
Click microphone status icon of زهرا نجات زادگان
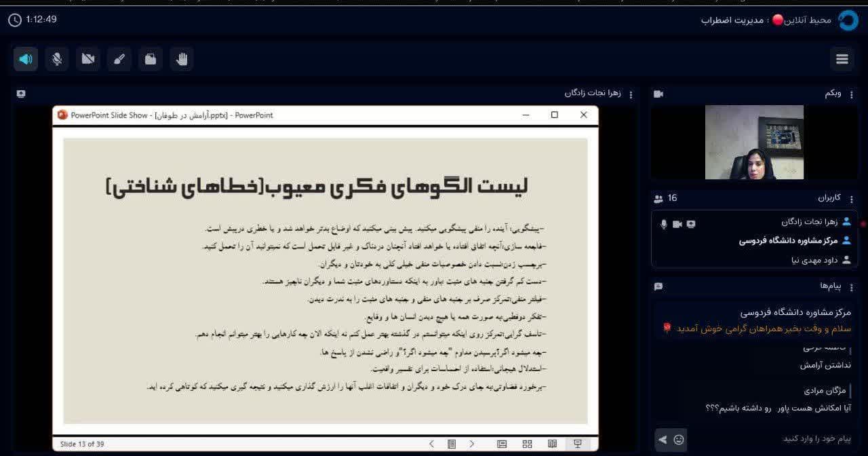tap(664, 224)
